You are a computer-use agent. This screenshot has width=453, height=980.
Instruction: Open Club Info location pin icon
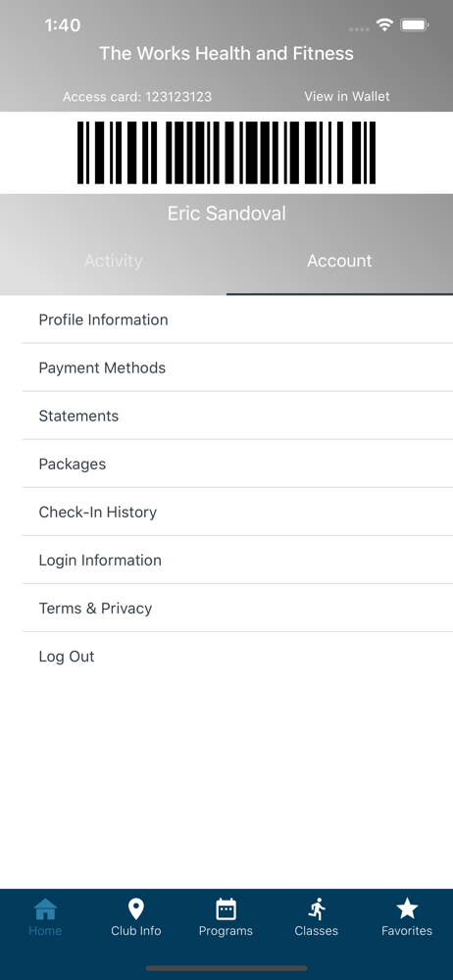pyautogui.click(x=135, y=908)
